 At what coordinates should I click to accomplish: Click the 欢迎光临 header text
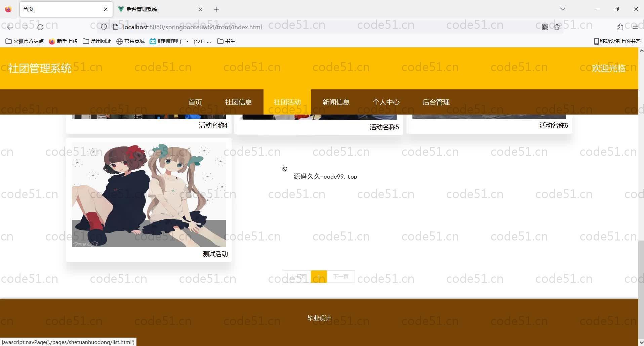[x=608, y=68]
